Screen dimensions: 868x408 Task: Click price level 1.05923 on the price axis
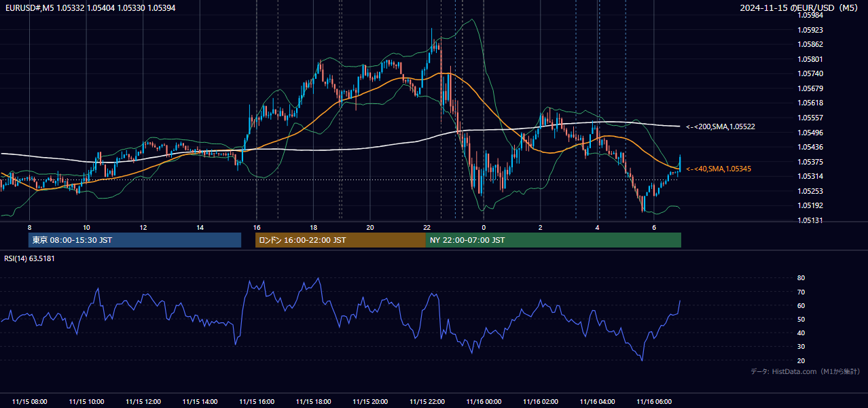click(x=810, y=30)
